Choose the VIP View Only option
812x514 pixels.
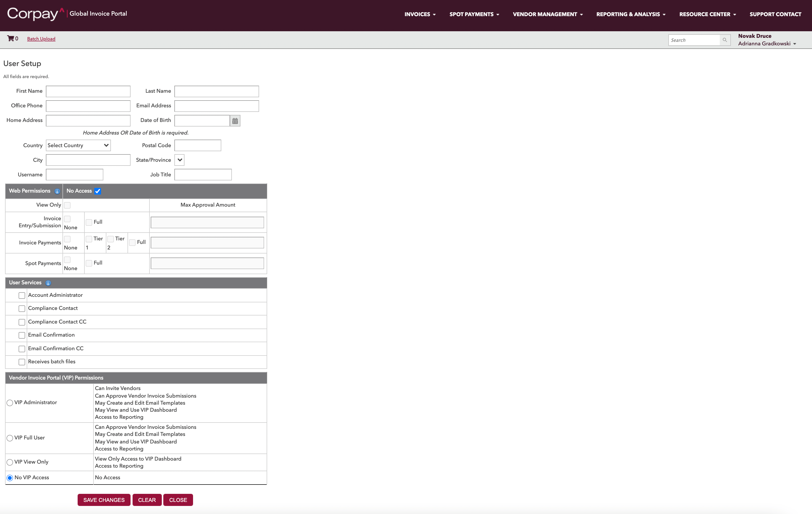pyautogui.click(x=10, y=462)
